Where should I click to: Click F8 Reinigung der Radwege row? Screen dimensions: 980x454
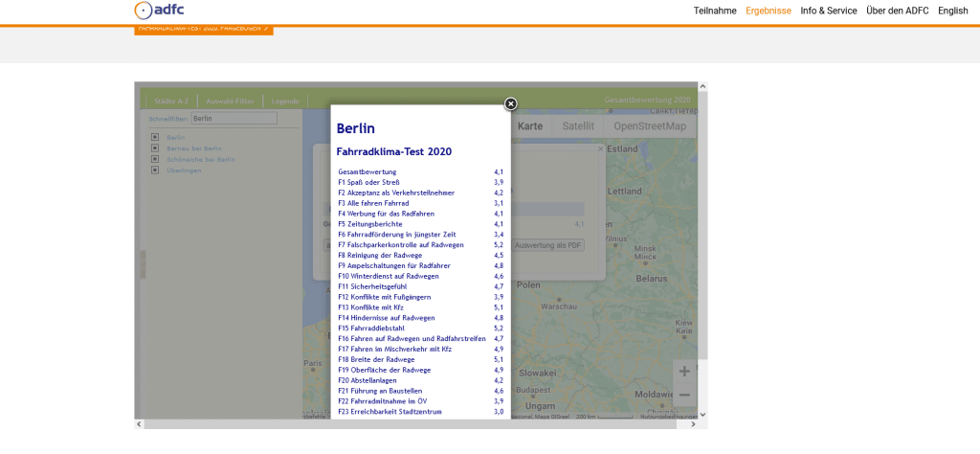(421, 255)
